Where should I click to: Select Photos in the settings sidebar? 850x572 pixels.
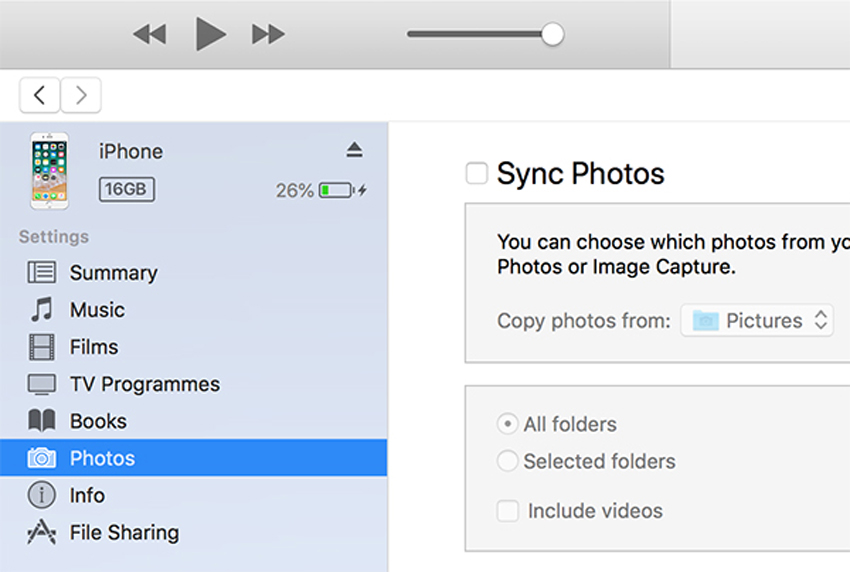(x=102, y=458)
